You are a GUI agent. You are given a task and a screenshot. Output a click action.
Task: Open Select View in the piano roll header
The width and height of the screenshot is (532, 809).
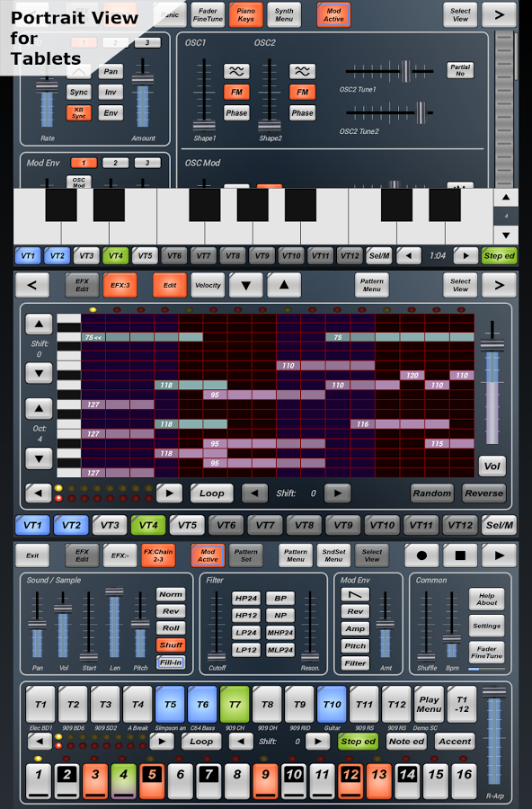460,285
